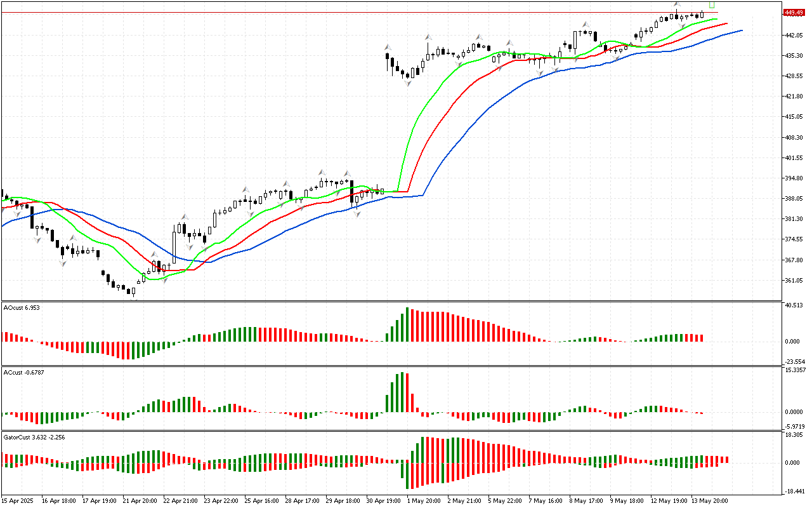The width and height of the screenshot is (812, 508).
Task: Click the AOcust 6.953 indicator label
Action: [22, 308]
